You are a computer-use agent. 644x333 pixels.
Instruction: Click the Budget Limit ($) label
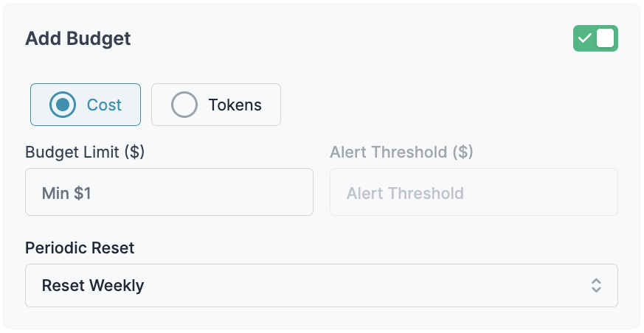[85, 153]
